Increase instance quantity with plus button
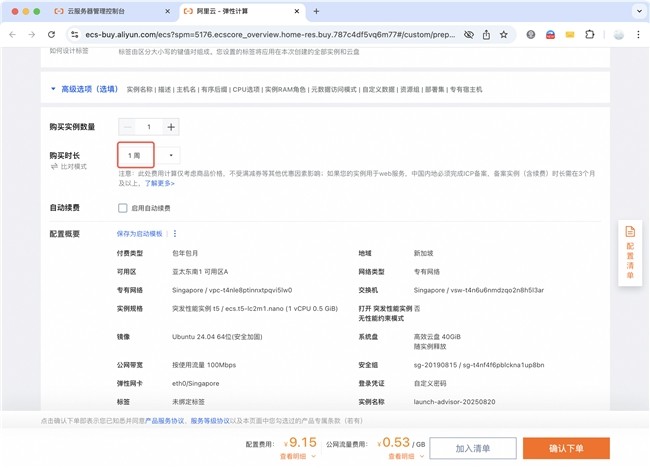The height and width of the screenshot is (468, 650). point(171,127)
